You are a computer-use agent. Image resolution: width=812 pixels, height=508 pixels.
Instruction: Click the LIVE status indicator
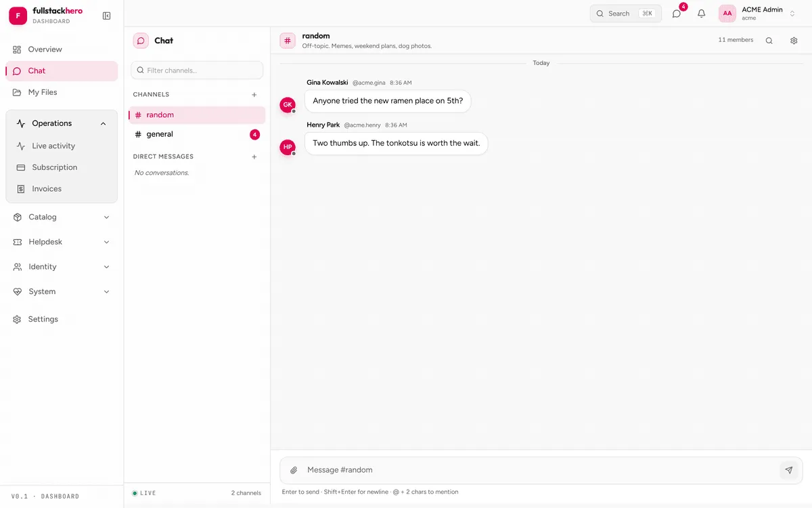[144, 493]
